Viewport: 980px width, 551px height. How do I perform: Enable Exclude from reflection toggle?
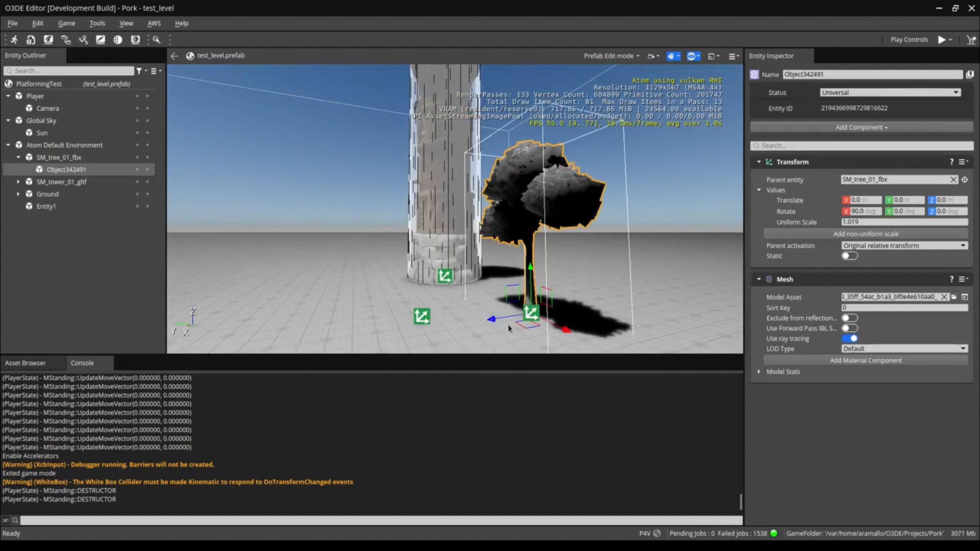(x=849, y=318)
